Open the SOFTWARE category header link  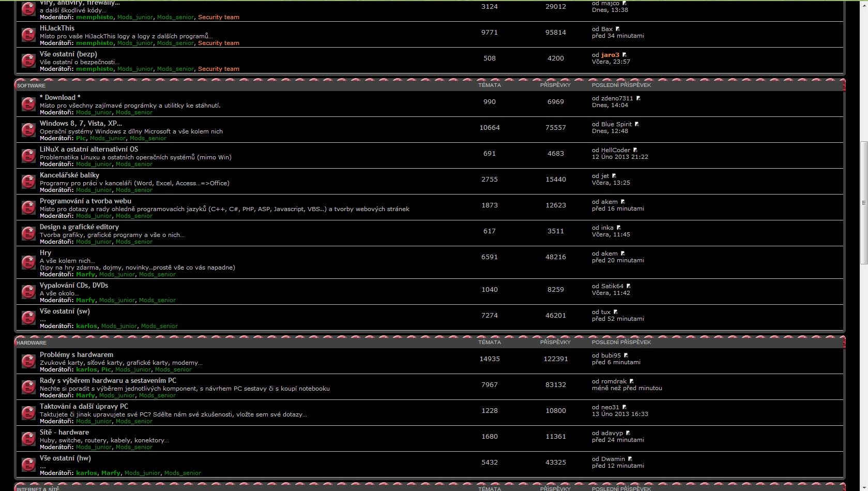coord(31,85)
